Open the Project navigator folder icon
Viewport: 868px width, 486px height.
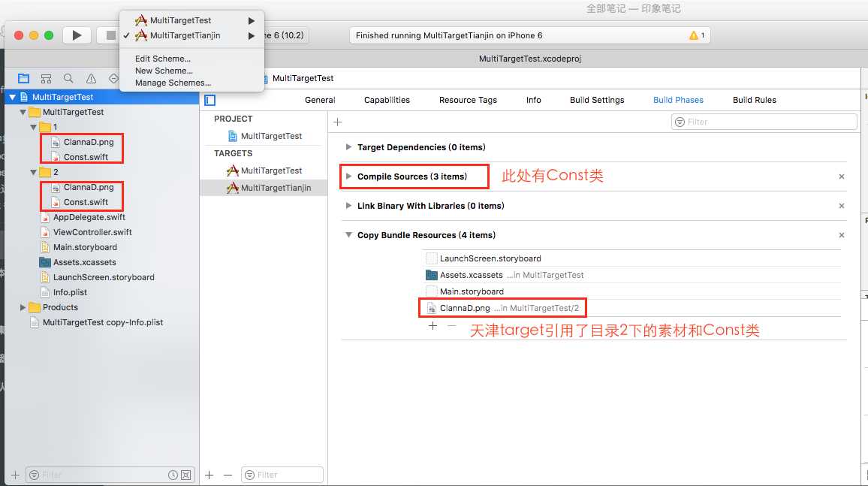23,79
